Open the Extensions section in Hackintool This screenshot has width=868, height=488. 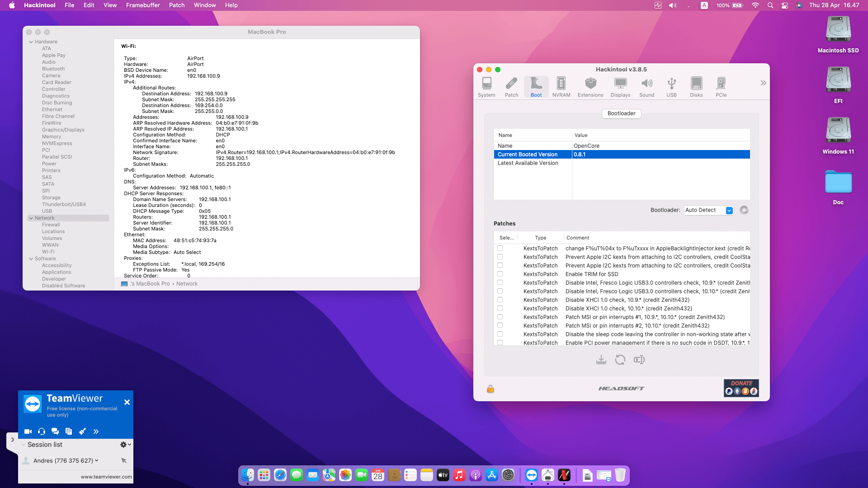590,87
